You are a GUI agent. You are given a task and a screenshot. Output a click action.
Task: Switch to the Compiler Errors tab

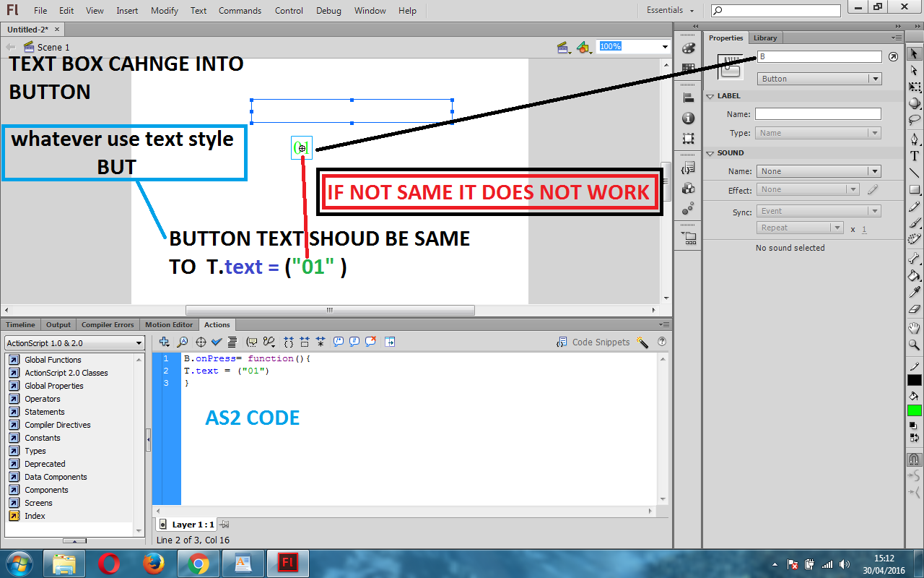tap(108, 325)
